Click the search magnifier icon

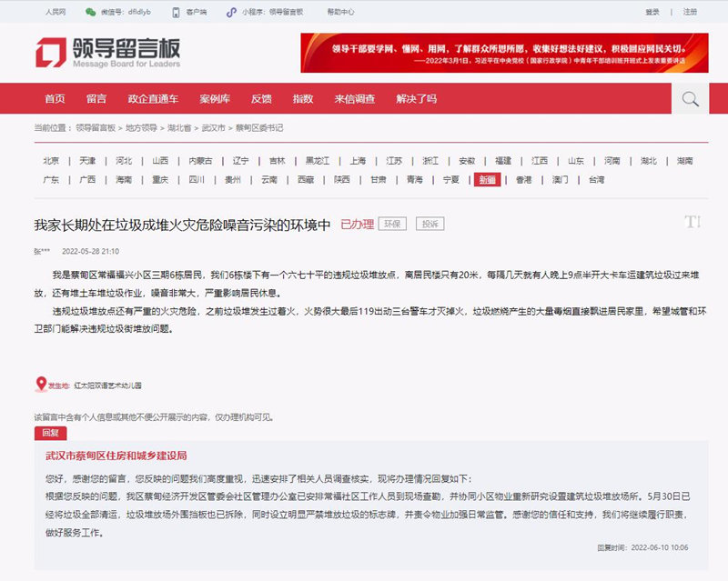click(x=690, y=98)
